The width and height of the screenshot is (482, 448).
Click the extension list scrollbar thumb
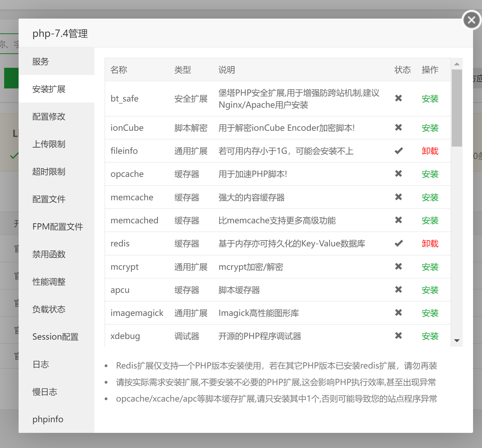click(x=457, y=108)
